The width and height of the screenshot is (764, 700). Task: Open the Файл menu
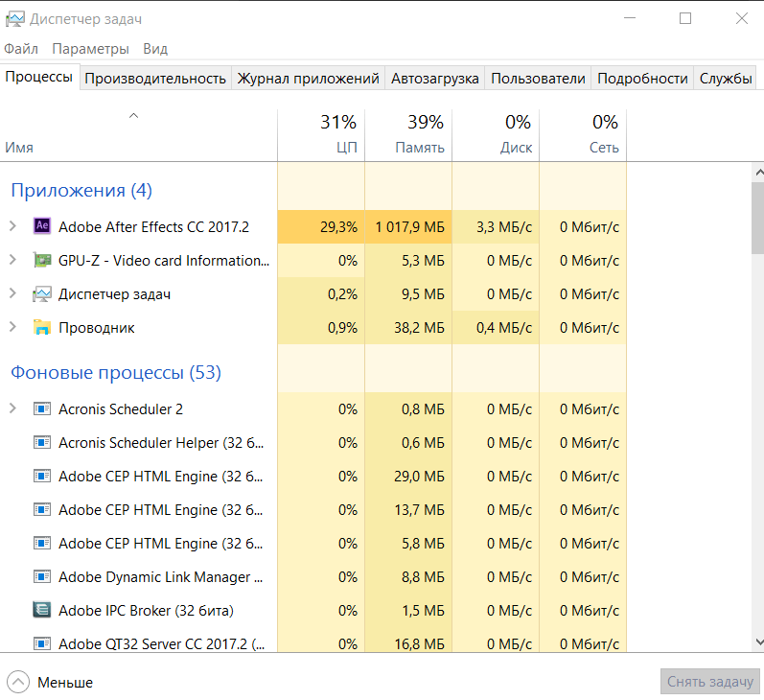[x=21, y=49]
